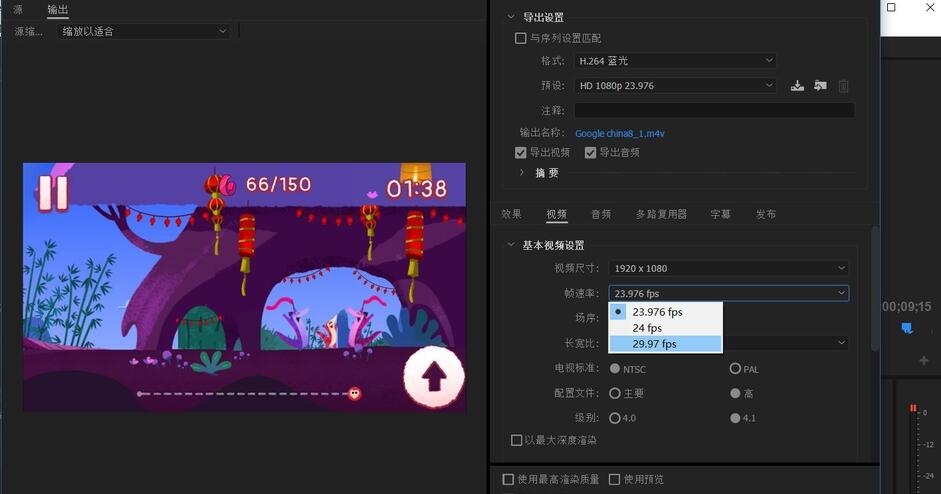Save the preset with the download icon

[797, 86]
